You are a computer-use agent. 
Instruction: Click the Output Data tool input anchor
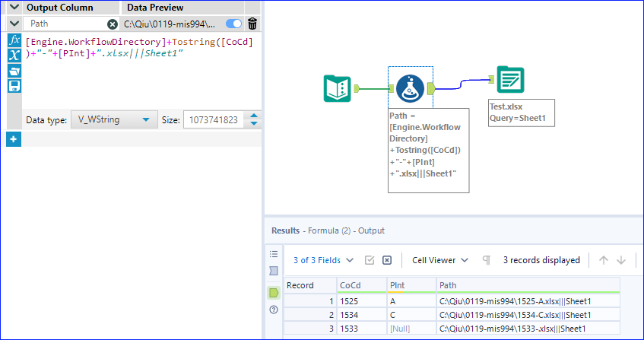[x=491, y=80]
